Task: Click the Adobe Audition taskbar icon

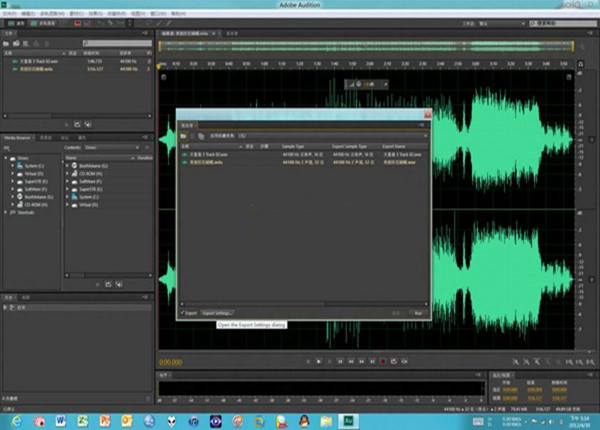Action: [349, 421]
